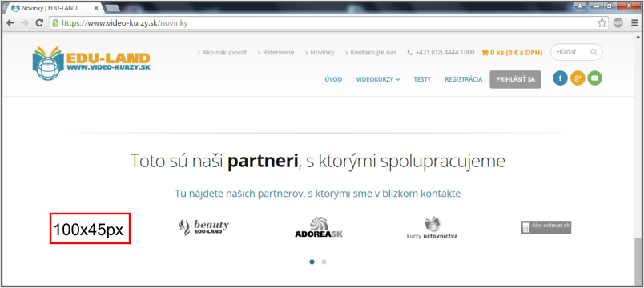The width and height of the screenshot is (644, 288).
Task: Open the Facebook social icon
Action: click(560, 78)
